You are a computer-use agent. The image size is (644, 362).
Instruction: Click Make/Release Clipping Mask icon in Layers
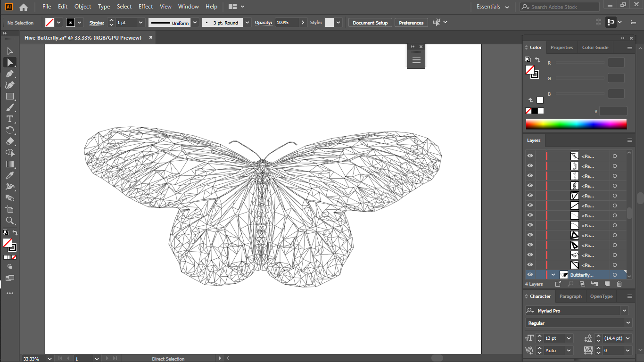tap(582, 284)
